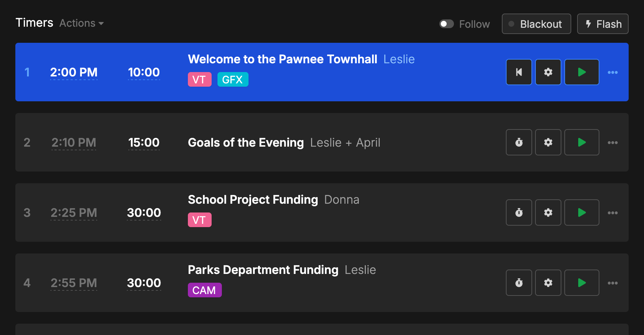Image resolution: width=644 pixels, height=335 pixels.
Task: Click the Timers heading
Action: [34, 23]
